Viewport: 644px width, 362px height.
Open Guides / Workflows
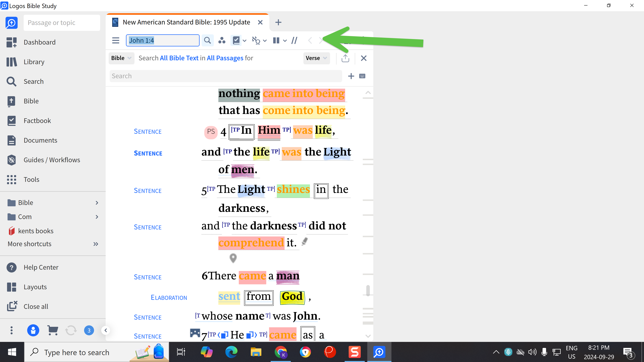tap(43, 160)
